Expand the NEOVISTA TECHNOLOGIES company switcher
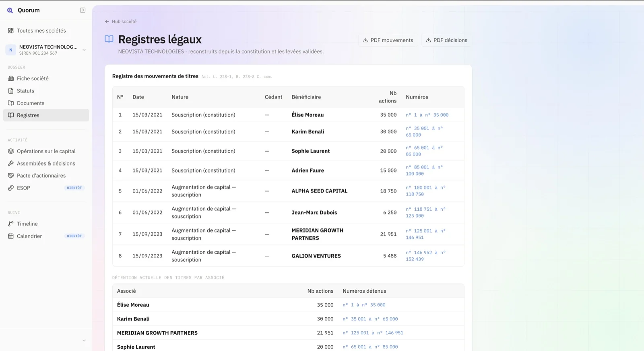 point(46,50)
